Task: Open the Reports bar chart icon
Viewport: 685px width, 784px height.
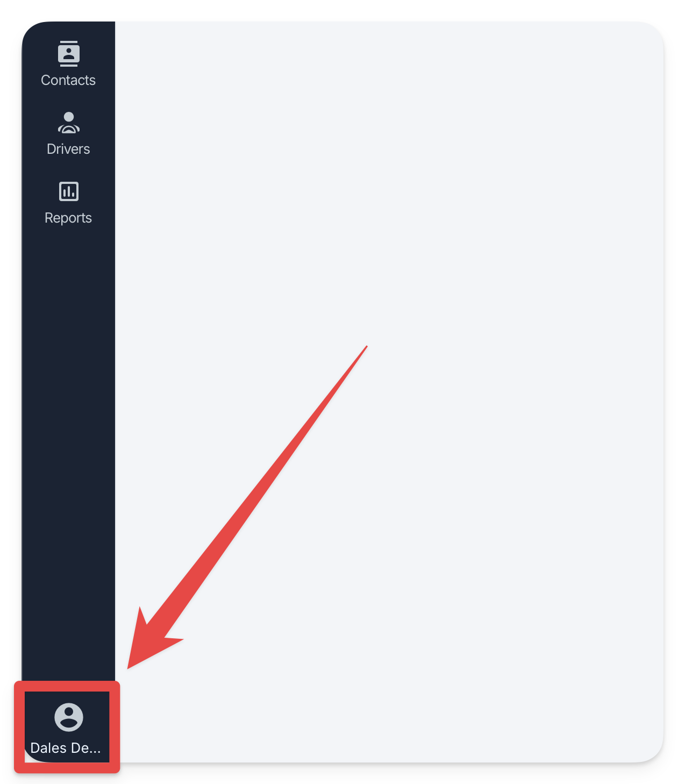Action: (x=68, y=191)
